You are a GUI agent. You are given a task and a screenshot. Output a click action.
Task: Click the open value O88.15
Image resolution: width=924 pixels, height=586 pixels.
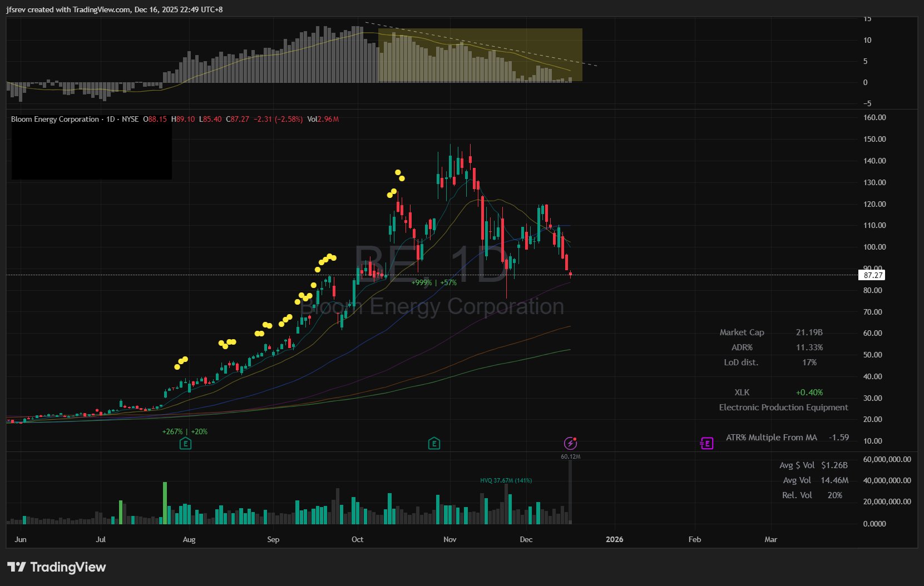coord(155,119)
